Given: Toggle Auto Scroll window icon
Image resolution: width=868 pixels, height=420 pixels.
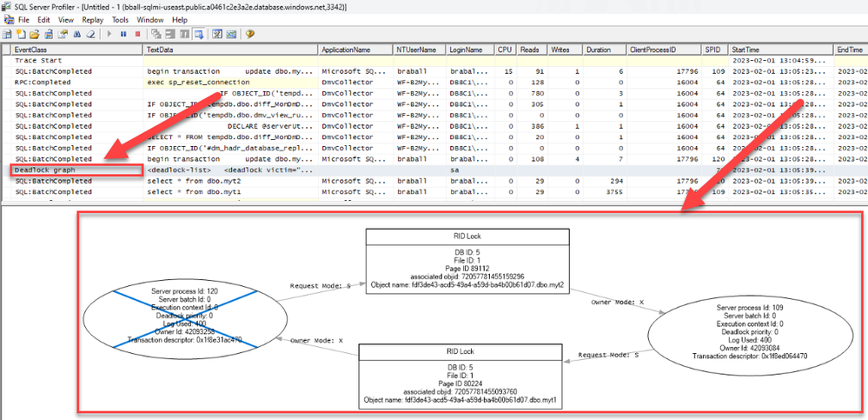Looking at the screenshot, I should pyautogui.click(x=199, y=34).
